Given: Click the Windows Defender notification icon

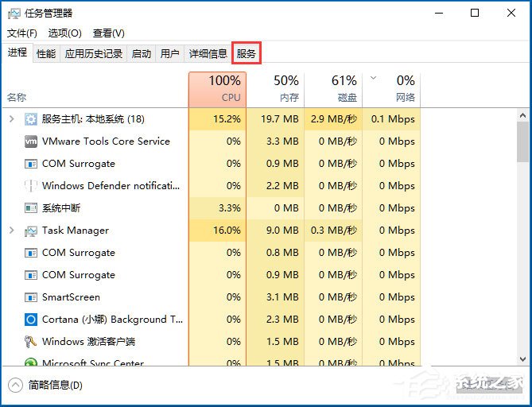Looking at the screenshot, I should (31, 186).
